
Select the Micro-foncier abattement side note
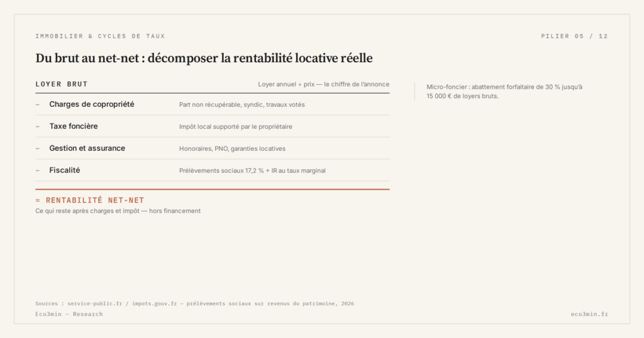coord(504,92)
